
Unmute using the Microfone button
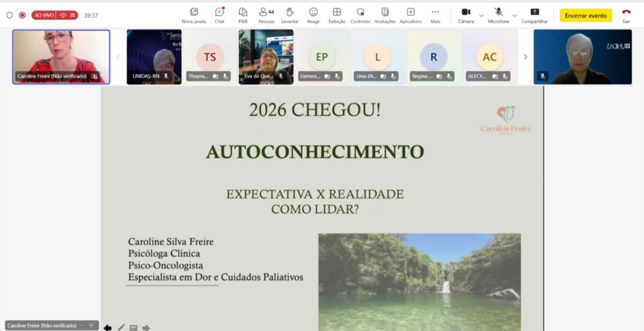(x=498, y=15)
